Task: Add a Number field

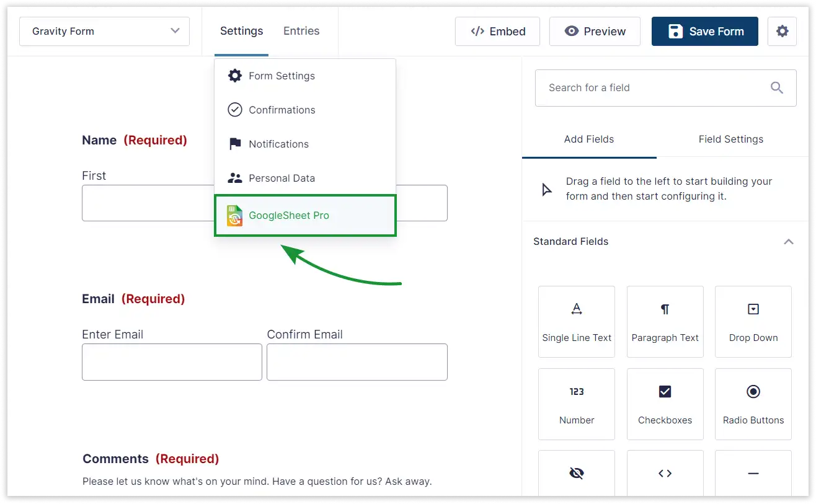Action: click(x=577, y=404)
